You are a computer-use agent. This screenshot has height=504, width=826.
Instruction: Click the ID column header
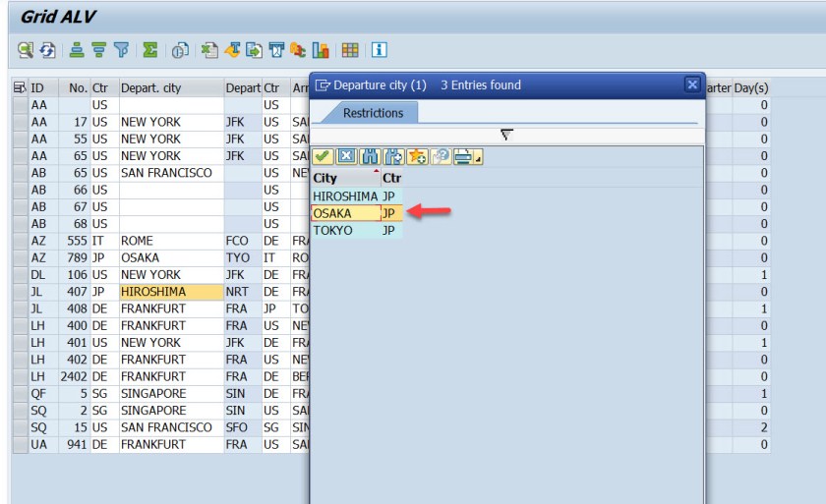point(42,87)
